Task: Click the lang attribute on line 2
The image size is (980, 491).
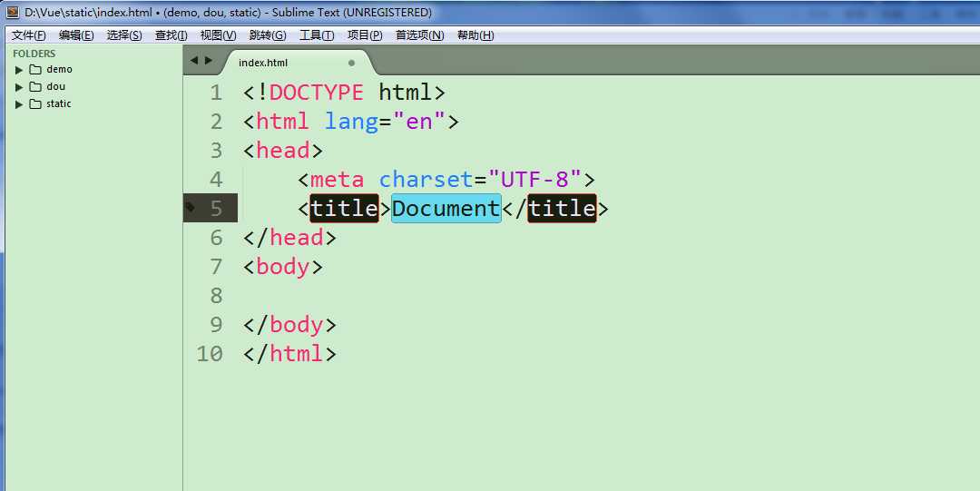Action: pos(351,122)
